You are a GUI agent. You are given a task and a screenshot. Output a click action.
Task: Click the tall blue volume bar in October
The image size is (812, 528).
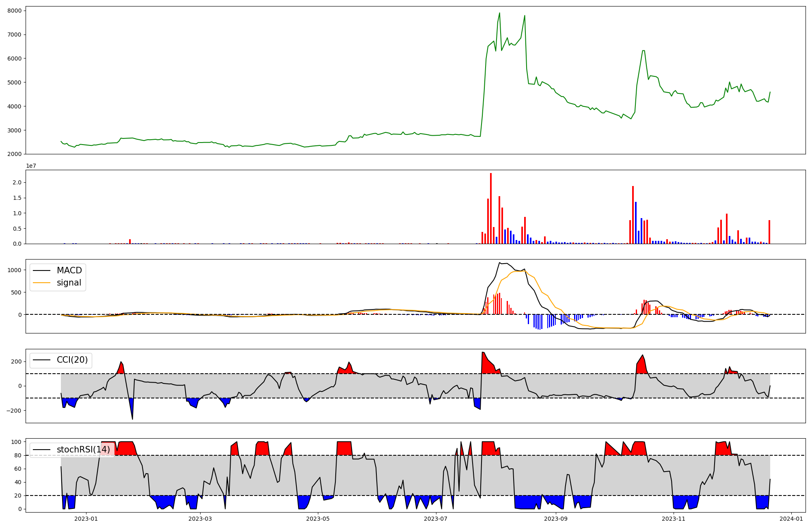636,223
